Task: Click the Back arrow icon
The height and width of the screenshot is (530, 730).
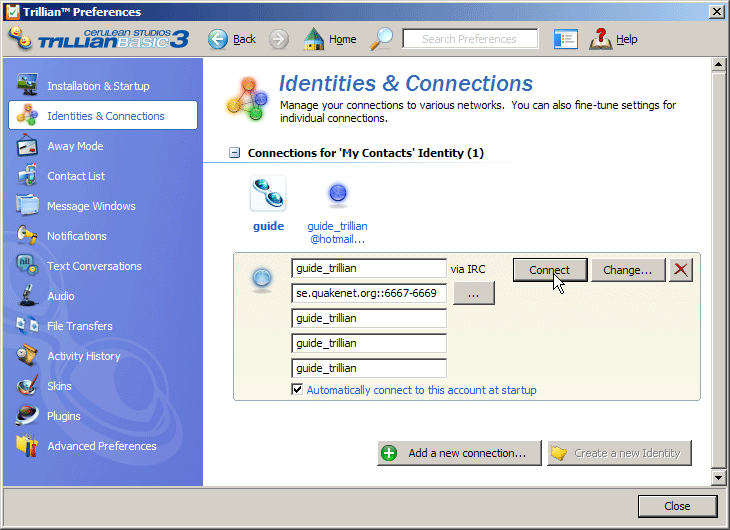Action: pos(217,39)
